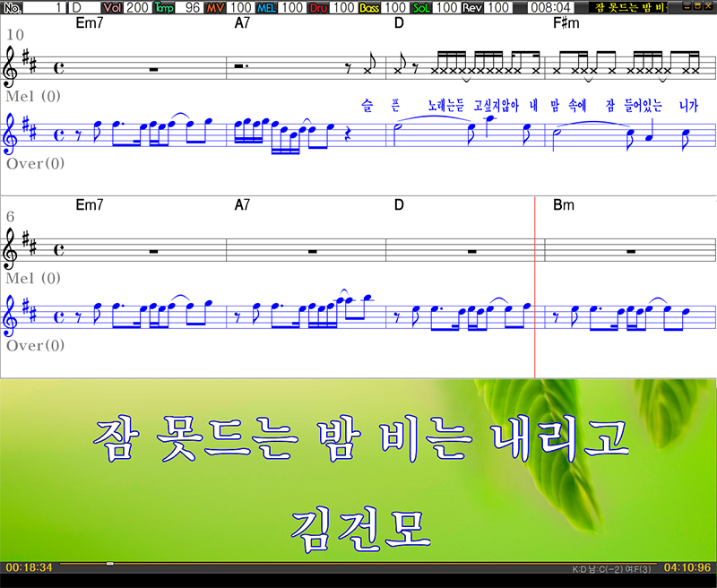717x588 pixels.
Task: Select the volume value 200
Action: [137, 7]
